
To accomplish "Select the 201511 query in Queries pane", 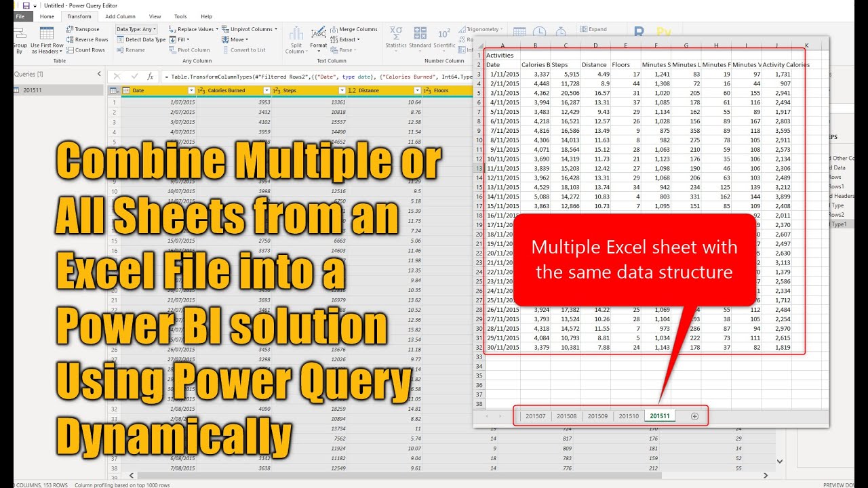I will (x=59, y=90).
